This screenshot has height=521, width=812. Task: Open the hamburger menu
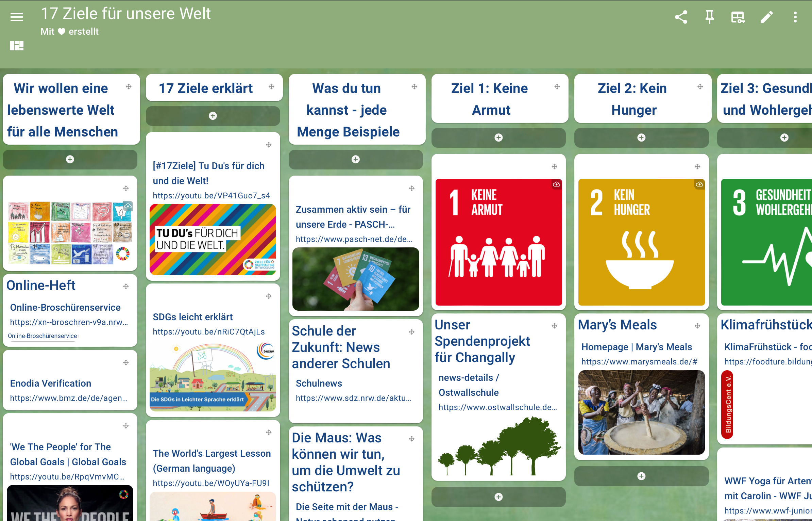pyautogui.click(x=17, y=17)
